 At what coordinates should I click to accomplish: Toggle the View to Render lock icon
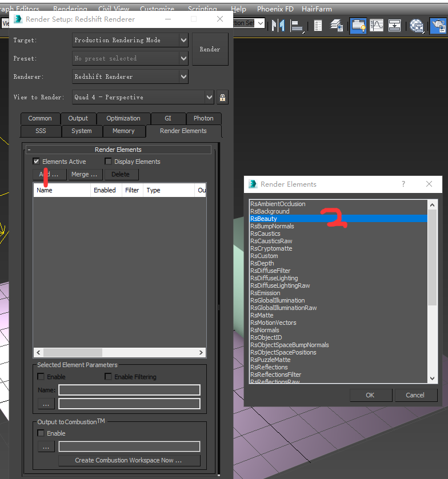coord(223,98)
